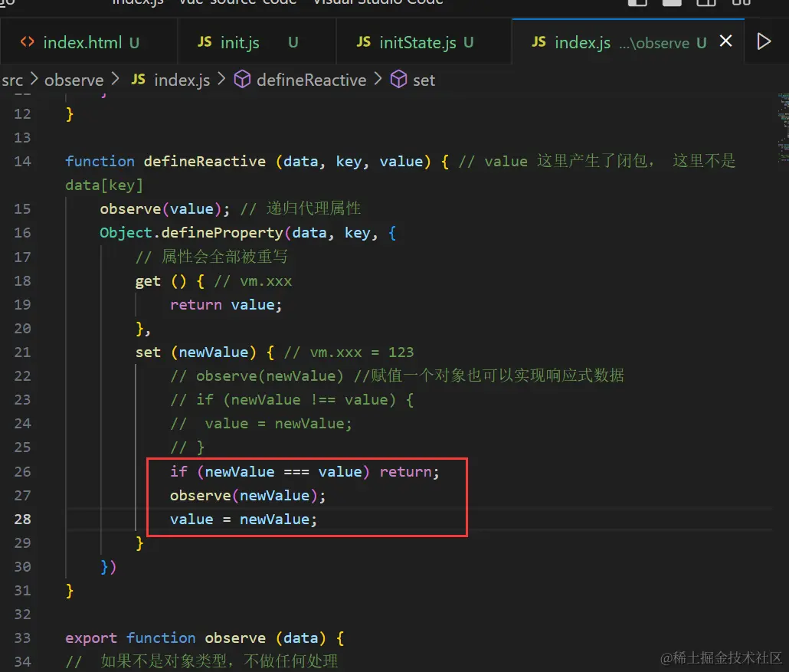Open the defineReactive breadcrumb symbol
Screen dimensions: 789x672
pyautogui.click(x=312, y=80)
